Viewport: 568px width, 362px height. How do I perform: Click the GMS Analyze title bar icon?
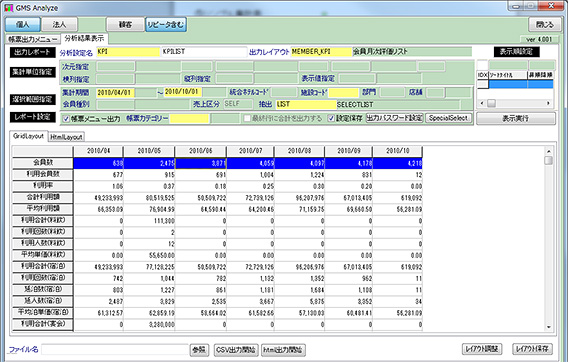pyautogui.click(x=9, y=8)
